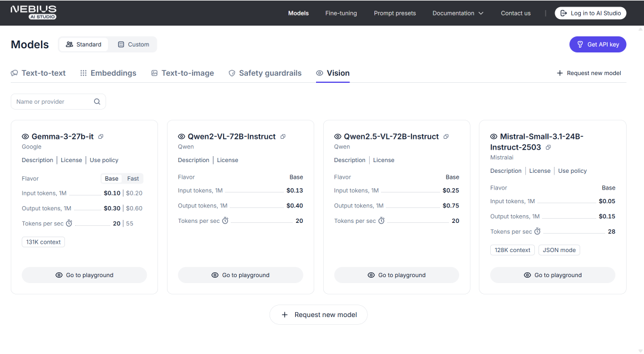Click Mistral input price $0.05
Image resolution: width=644 pixels, height=354 pixels.
(x=606, y=201)
